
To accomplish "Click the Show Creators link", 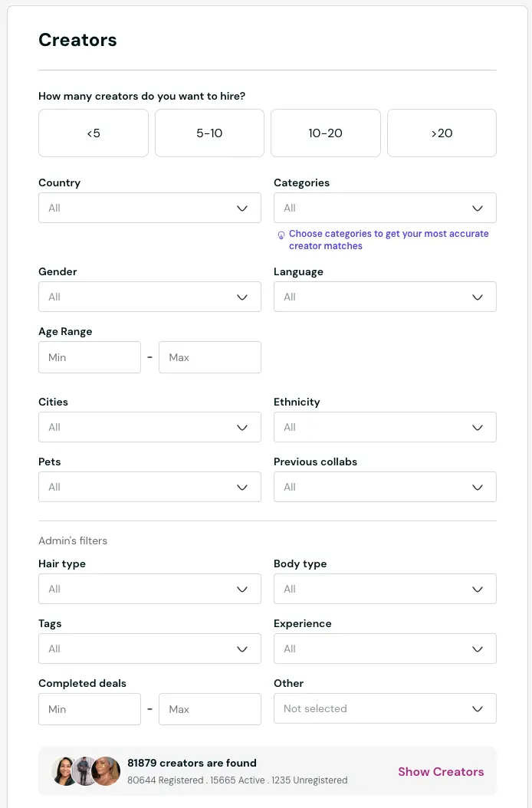I will 441,772.
